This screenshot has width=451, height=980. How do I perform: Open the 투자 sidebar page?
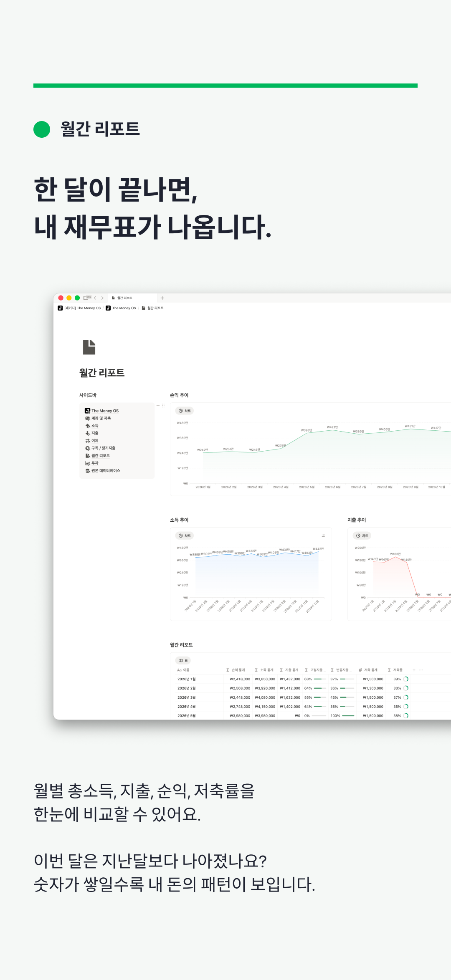92,463
